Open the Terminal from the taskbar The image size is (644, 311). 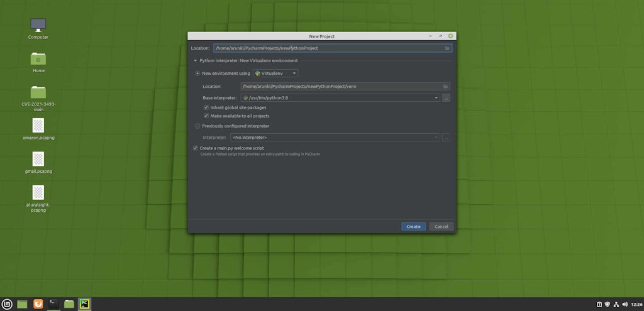(54, 304)
